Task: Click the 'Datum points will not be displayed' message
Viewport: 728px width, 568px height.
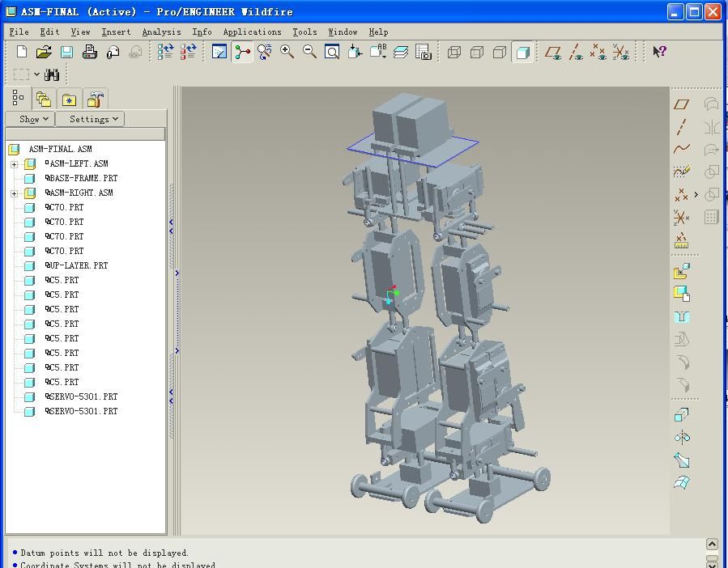Action: [x=104, y=553]
